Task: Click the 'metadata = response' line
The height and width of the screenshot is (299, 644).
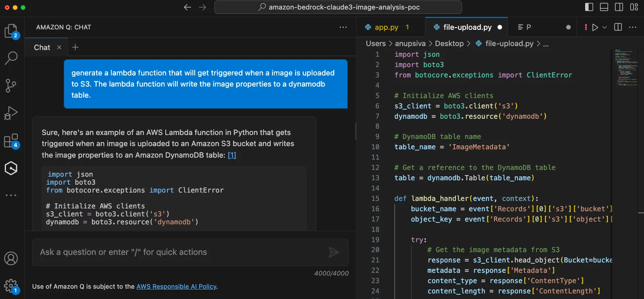Action: (x=491, y=270)
